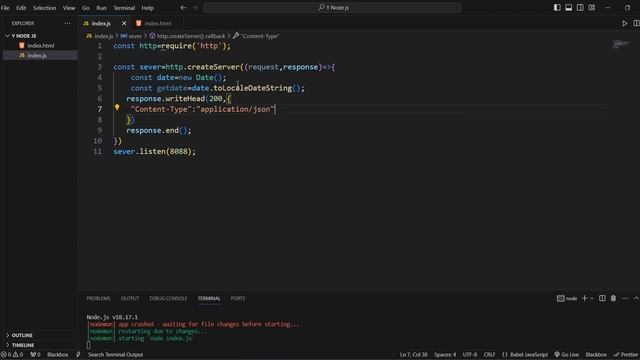Click Search Terminal Output in the status bar
Screen dimensions: 640x360
click(x=115, y=355)
